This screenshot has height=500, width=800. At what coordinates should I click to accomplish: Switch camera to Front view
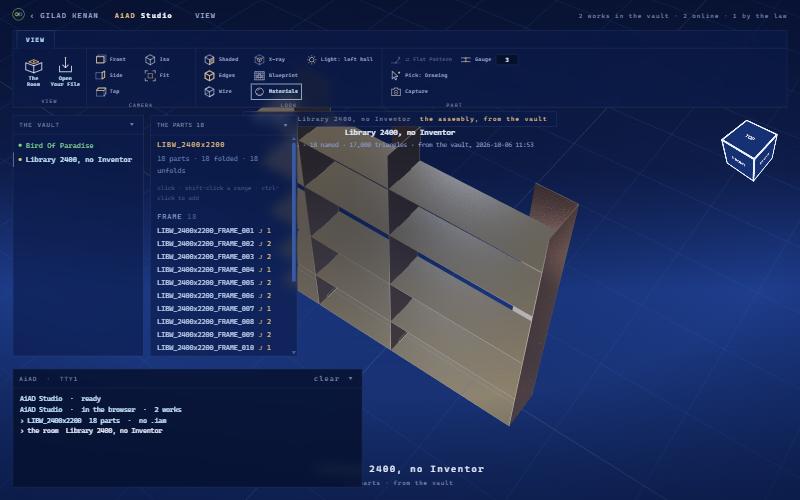pyautogui.click(x=111, y=59)
